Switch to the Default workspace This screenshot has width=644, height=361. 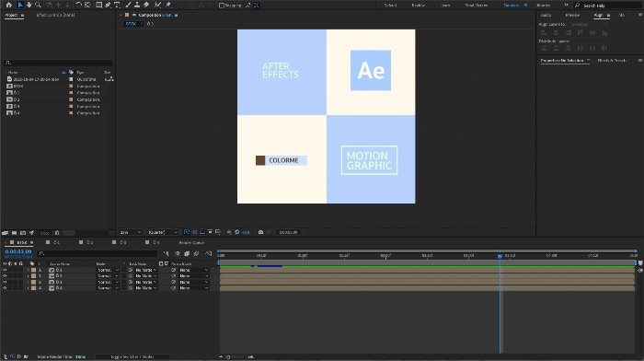coord(390,6)
